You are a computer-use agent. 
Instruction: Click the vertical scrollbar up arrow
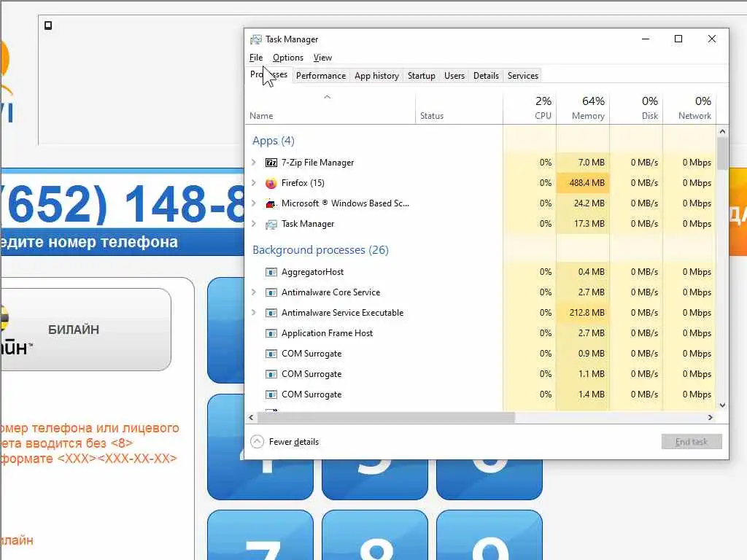[x=722, y=131]
